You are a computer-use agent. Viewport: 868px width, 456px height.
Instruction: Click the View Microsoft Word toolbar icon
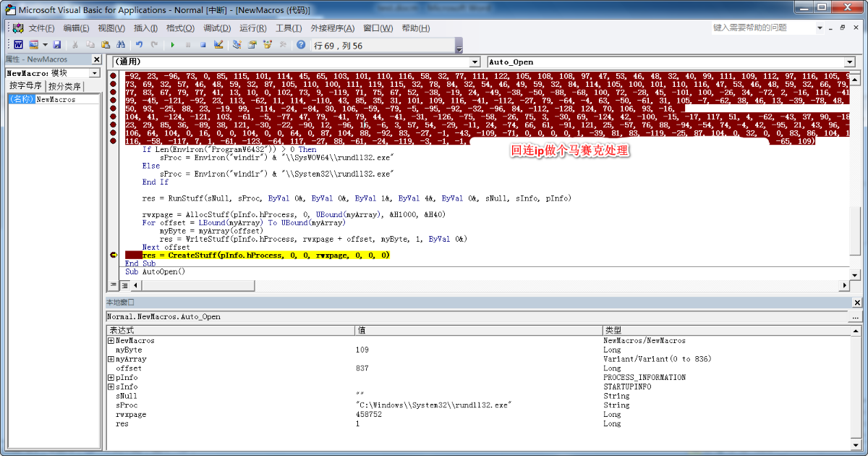[x=18, y=45]
